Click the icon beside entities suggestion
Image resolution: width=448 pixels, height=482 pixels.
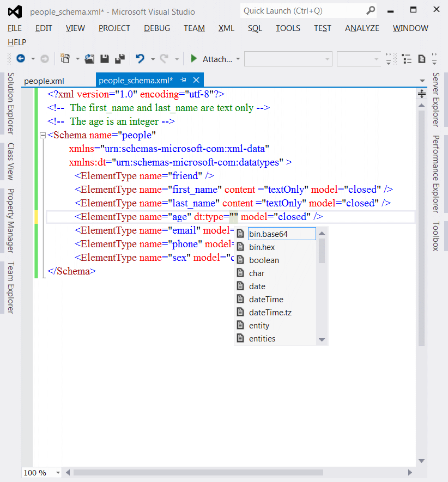(x=240, y=338)
